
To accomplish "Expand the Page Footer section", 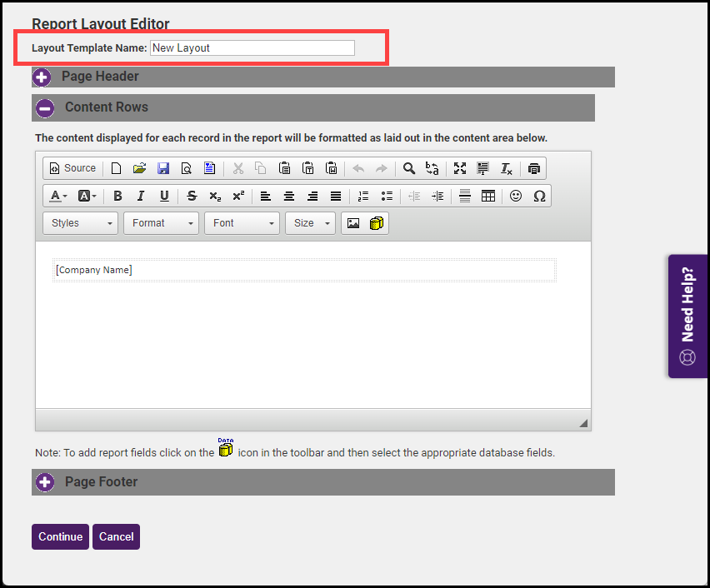I will point(45,482).
